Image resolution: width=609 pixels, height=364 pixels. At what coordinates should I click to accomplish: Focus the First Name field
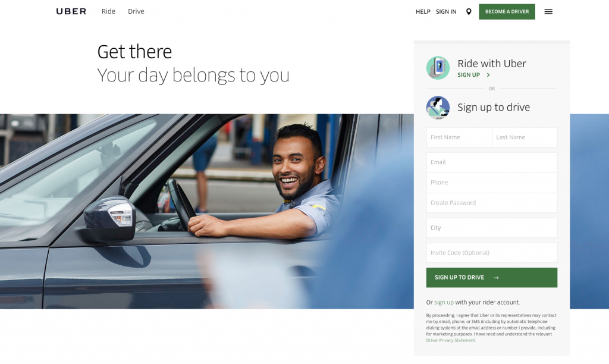459,137
